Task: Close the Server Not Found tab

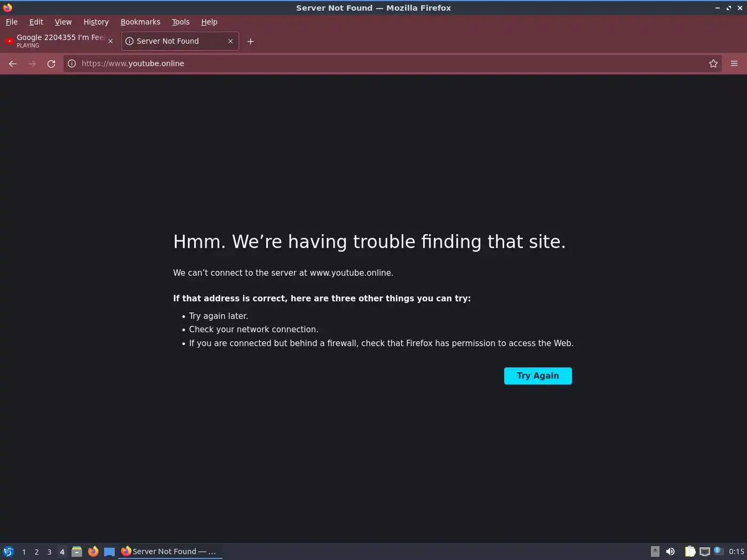Action: coord(231,41)
